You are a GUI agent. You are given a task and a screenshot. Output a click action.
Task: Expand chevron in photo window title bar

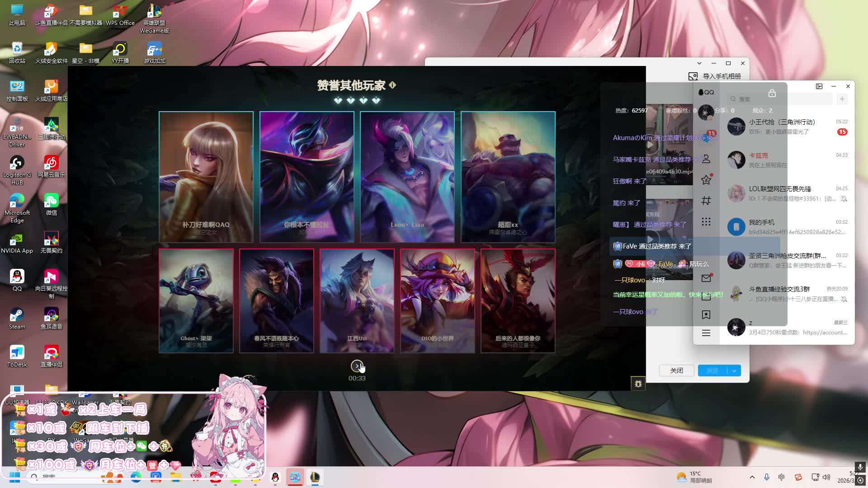point(699,63)
